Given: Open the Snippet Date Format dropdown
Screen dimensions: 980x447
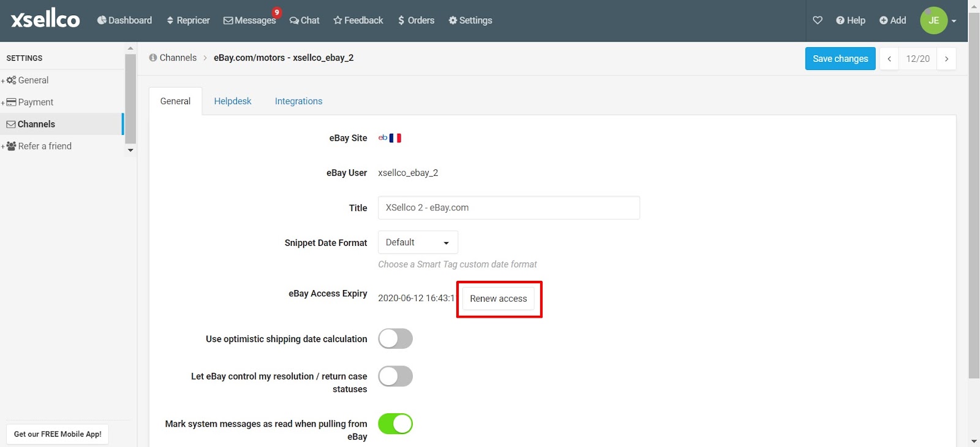Looking at the screenshot, I should [418, 243].
